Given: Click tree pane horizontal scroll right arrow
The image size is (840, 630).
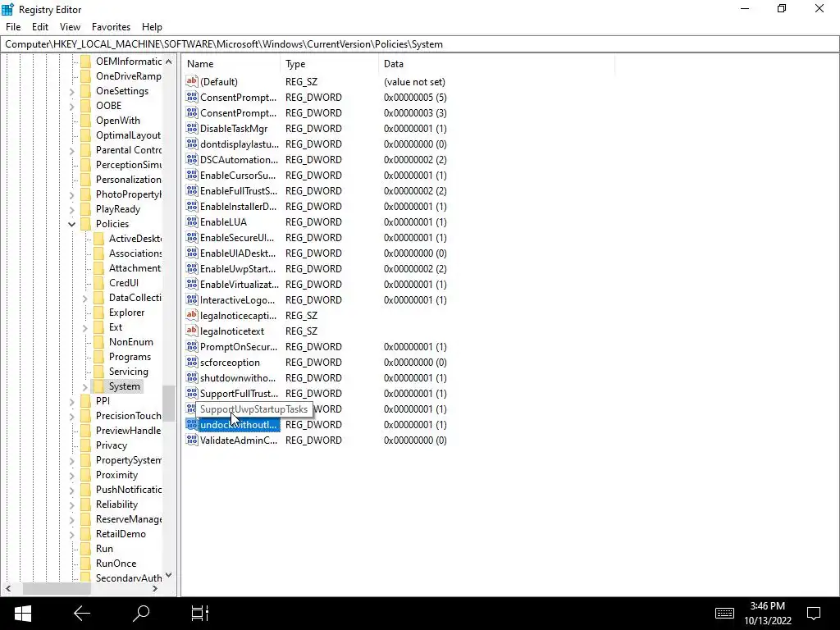Looking at the screenshot, I should 155,589.
